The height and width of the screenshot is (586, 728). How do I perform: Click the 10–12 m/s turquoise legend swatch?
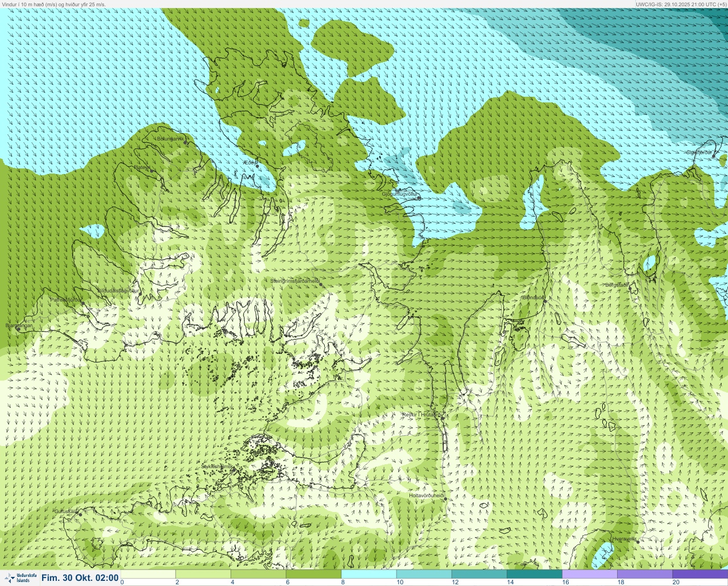click(x=424, y=574)
